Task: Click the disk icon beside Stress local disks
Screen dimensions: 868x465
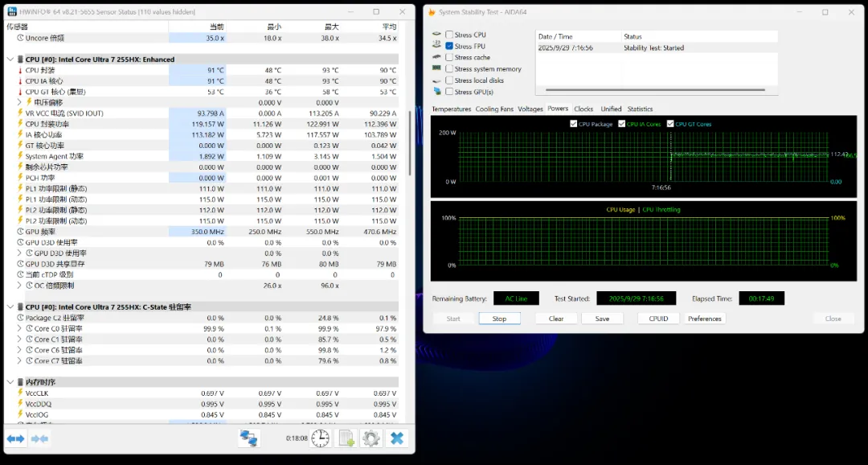Action: [436, 80]
